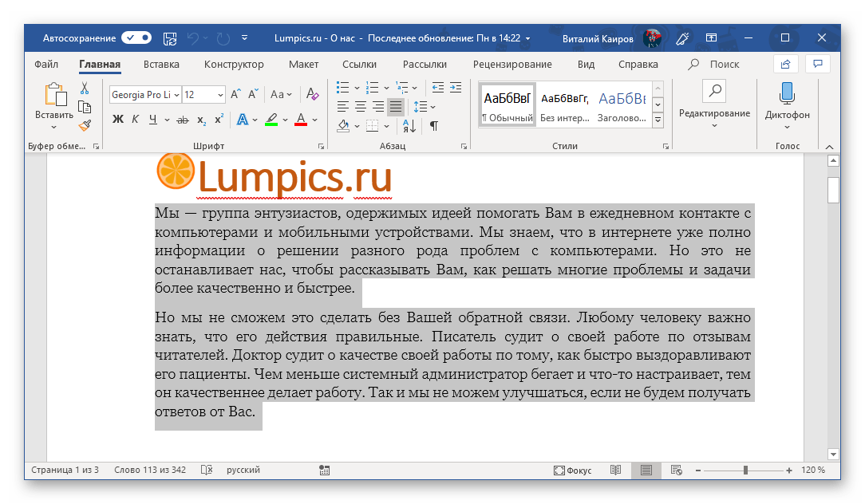Click the Save icon in title bar
865x504 pixels.
[169, 37]
